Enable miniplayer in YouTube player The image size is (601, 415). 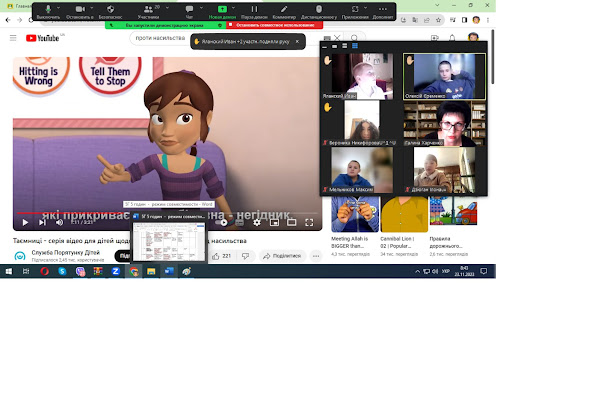(274, 222)
